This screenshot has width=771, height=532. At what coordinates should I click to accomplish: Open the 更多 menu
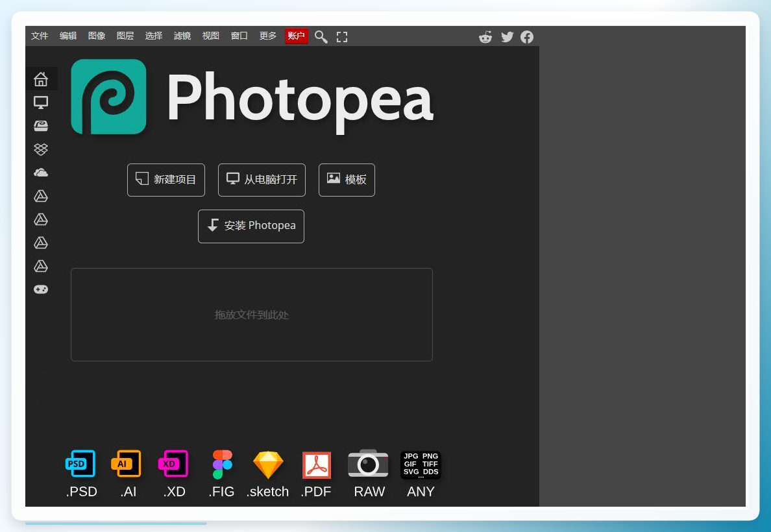pyautogui.click(x=267, y=36)
